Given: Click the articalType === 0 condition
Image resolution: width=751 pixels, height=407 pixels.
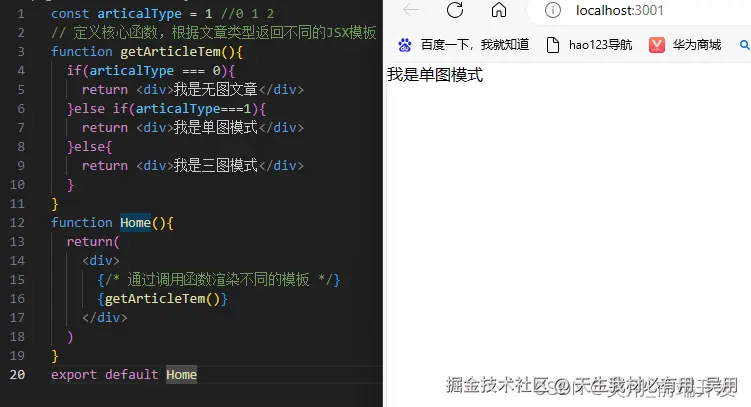Looking at the screenshot, I should (x=155, y=71).
